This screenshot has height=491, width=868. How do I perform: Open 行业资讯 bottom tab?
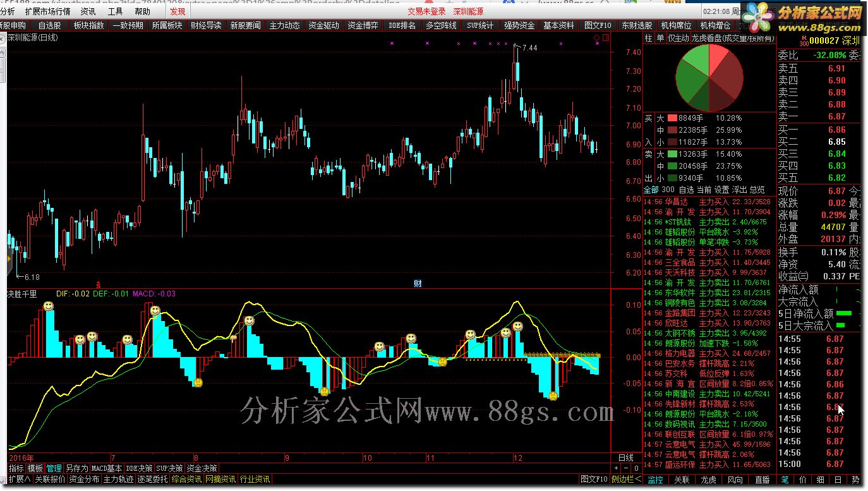(255, 479)
